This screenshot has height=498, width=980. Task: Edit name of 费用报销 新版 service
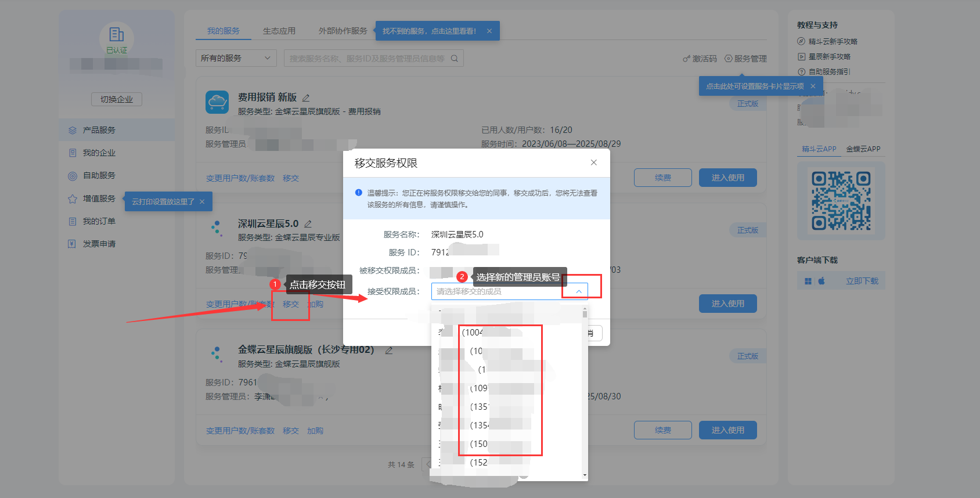(306, 98)
